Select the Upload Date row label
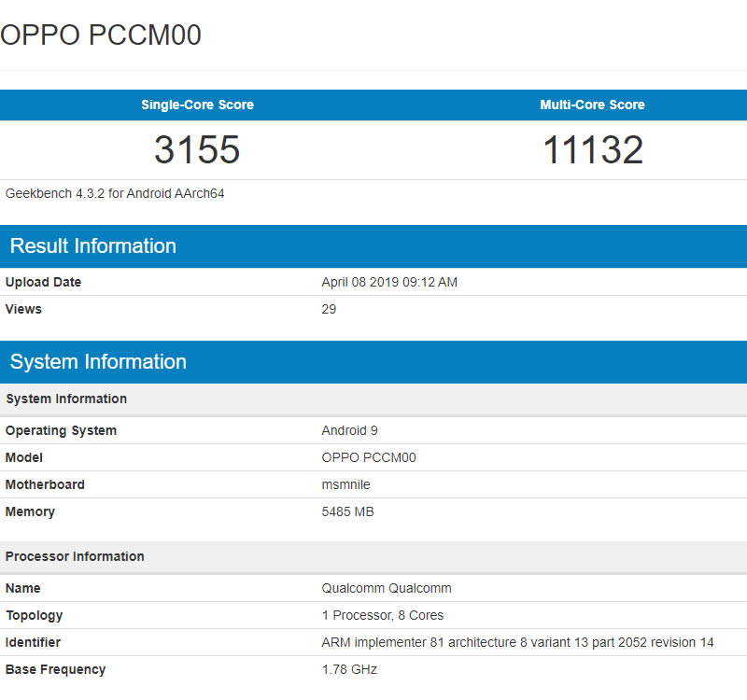The width and height of the screenshot is (747, 700). [x=43, y=282]
